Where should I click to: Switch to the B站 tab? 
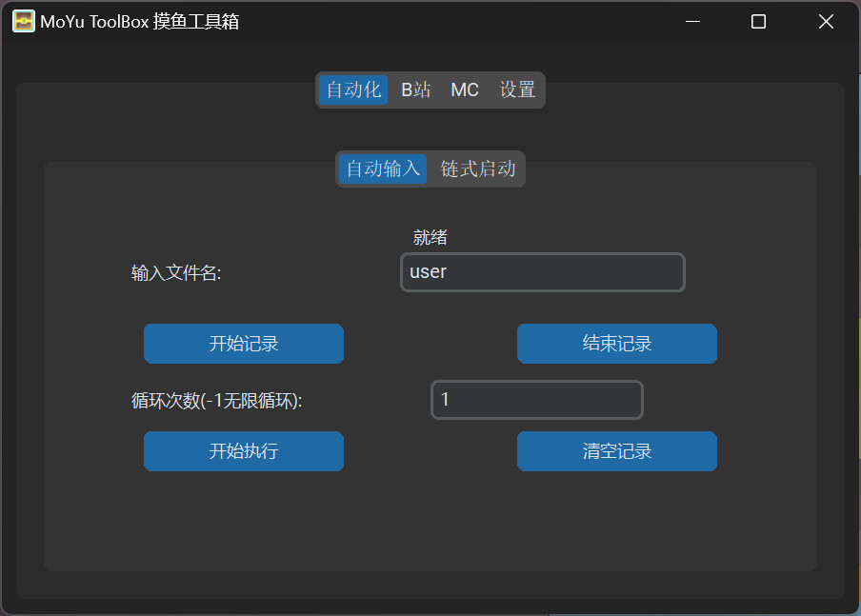pos(415,89)
